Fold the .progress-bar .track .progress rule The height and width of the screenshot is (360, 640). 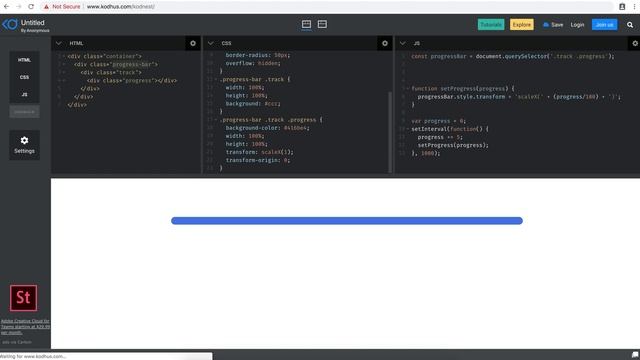pos(216,120)
